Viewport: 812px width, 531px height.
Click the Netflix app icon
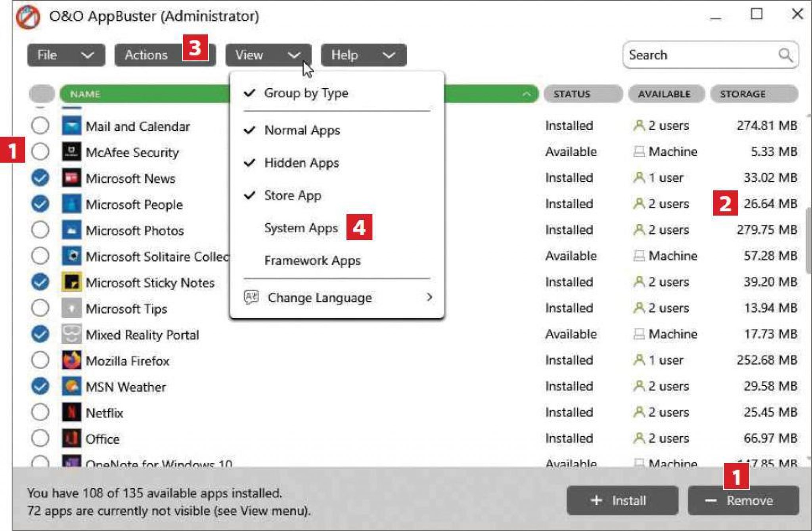tap(72, 413)
